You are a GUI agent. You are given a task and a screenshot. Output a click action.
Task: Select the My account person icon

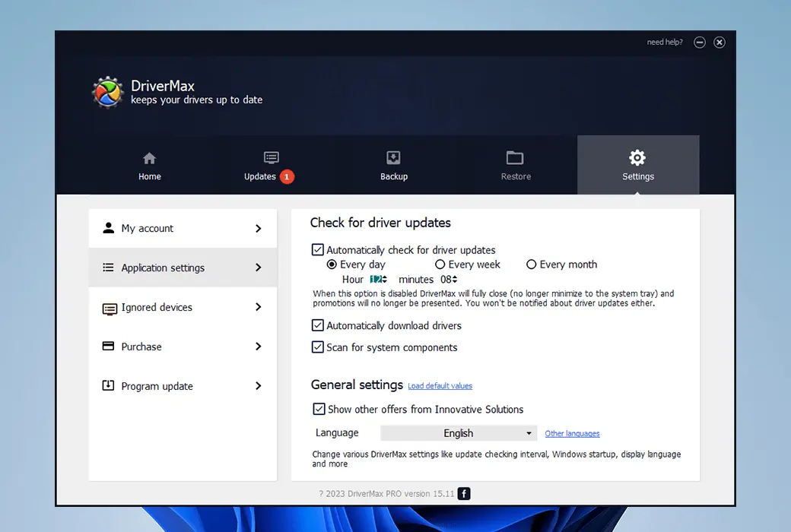click(108, 228)
